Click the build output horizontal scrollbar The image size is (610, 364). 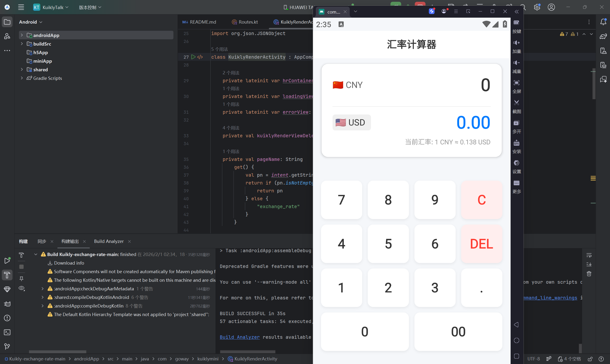247,352
